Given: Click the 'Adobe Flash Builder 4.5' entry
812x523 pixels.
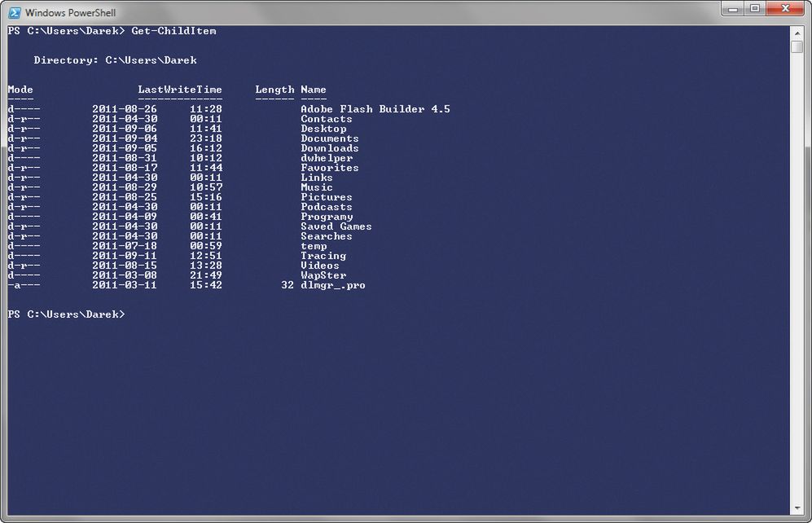Looking at the screenshot, I should [375, 109].
